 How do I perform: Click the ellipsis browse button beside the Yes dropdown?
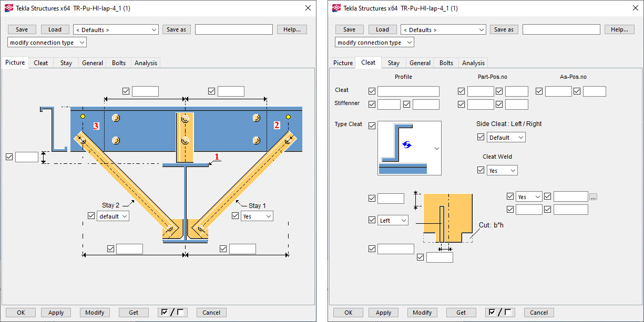pyautogui.click(x=593, y=197)
